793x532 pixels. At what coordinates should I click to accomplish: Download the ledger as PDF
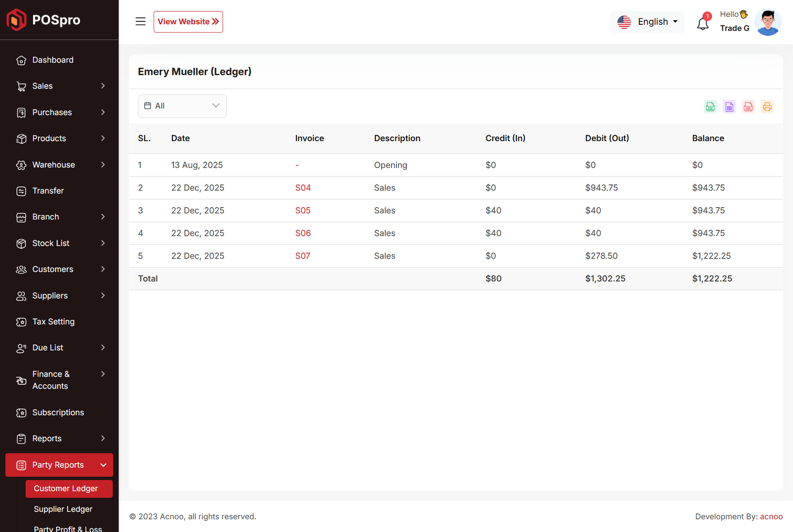[x=748, y=106]
